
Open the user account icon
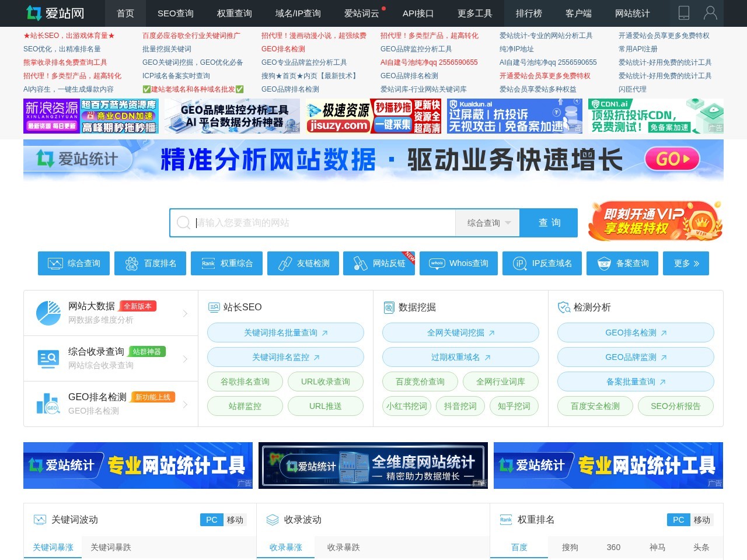pyautogui.click(x=710, y=13)
